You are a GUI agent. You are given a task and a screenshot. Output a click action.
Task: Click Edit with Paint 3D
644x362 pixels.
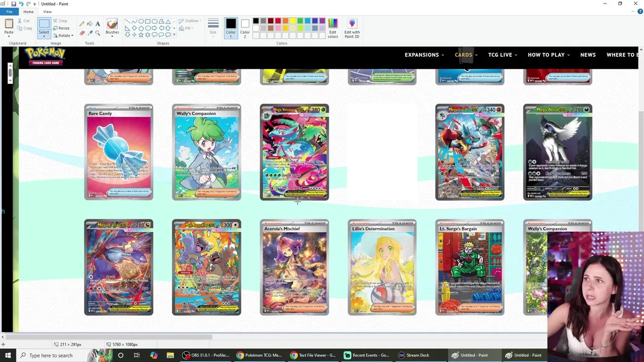[x=352, y=29]
